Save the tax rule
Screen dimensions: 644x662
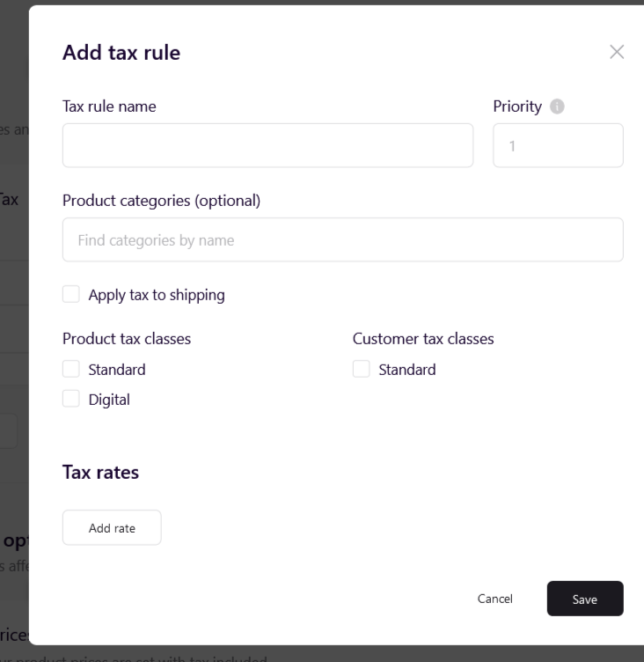(585, 599)
